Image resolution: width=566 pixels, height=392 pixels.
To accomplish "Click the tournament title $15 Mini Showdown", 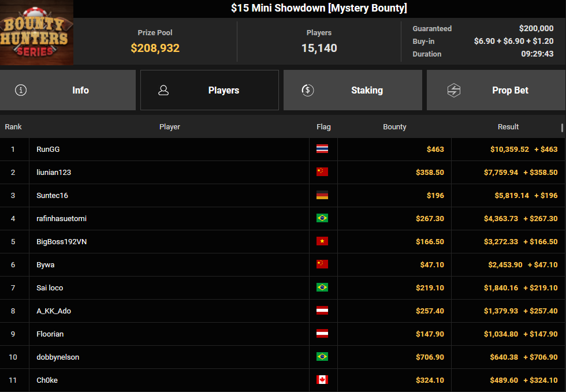I will pos(319,8).
